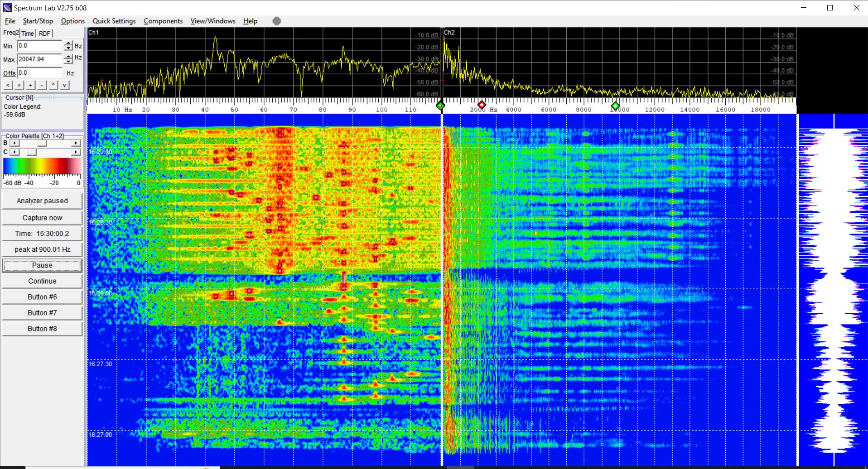Switch to the Freq2 tab
This screenshot has height=469, width=868.
(11, 33)
